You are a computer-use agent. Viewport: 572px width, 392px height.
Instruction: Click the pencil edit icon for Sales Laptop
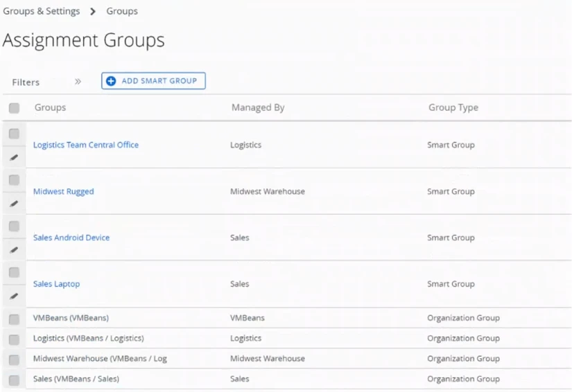pos(14,296)
